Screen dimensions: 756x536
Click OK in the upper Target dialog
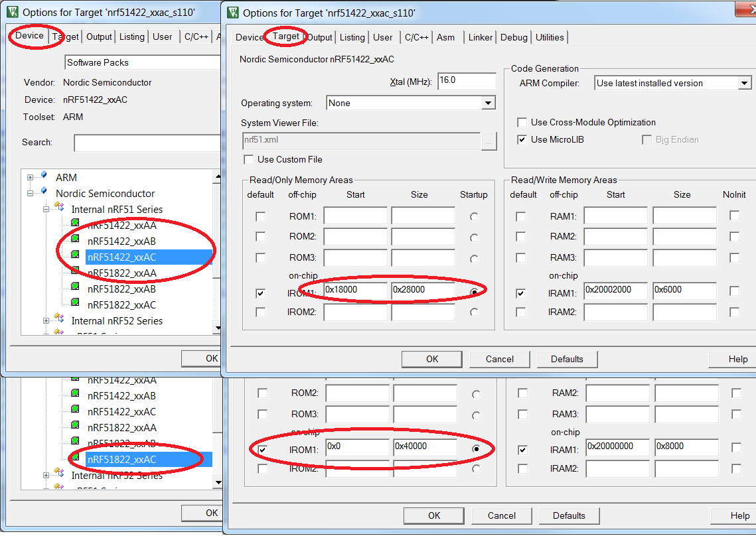coord(432,359)
